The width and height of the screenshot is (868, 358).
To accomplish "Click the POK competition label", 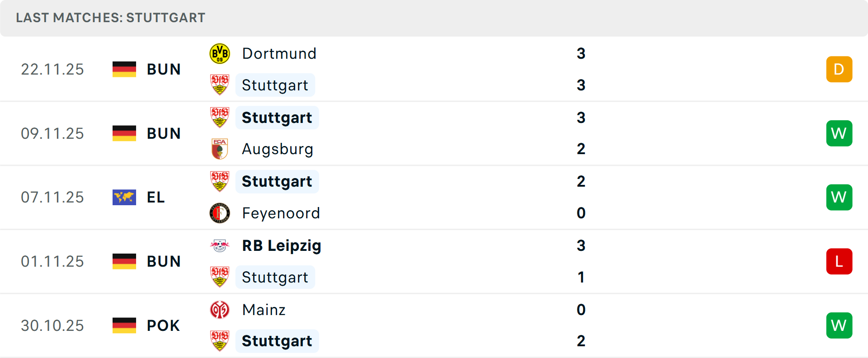I will [x=163, y=325].
